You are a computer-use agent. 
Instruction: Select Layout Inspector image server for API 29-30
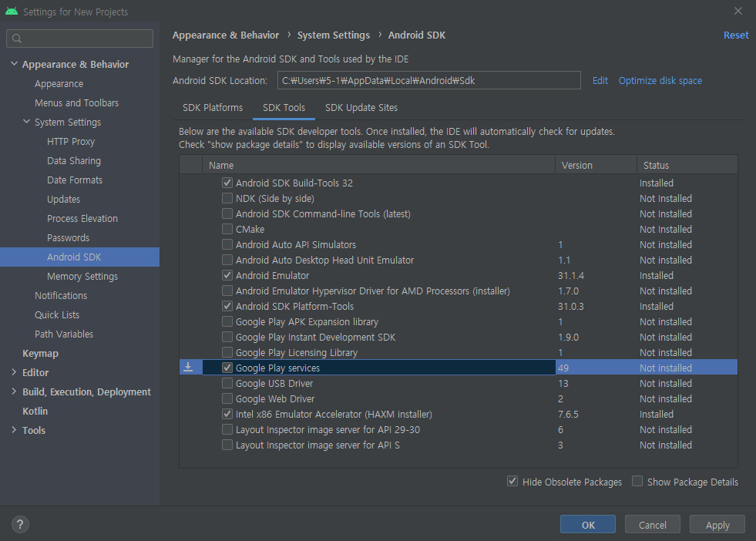coord(458,429)
